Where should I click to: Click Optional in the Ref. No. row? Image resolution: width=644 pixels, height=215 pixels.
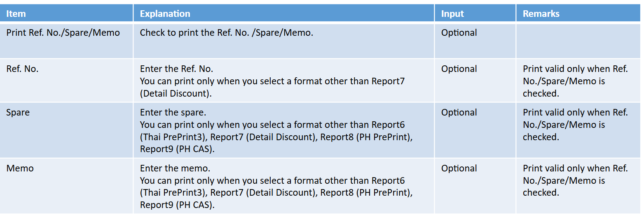coord(459,69)
